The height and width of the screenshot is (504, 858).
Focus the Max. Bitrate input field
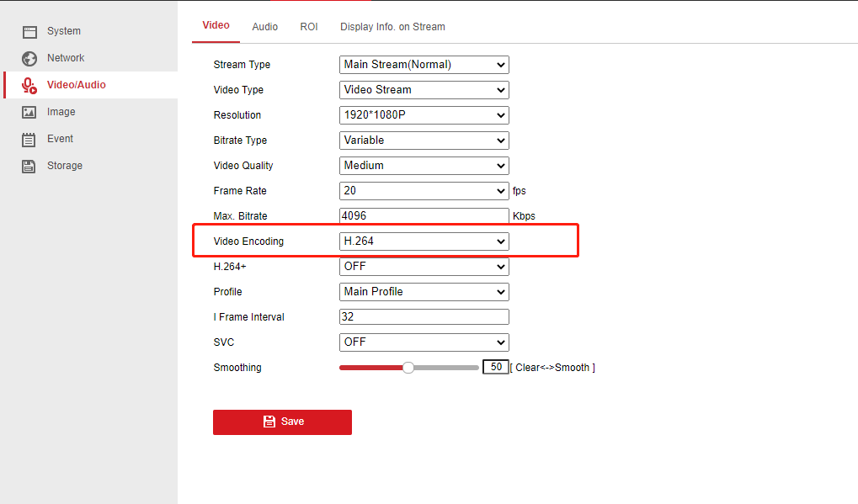point(424,216)
